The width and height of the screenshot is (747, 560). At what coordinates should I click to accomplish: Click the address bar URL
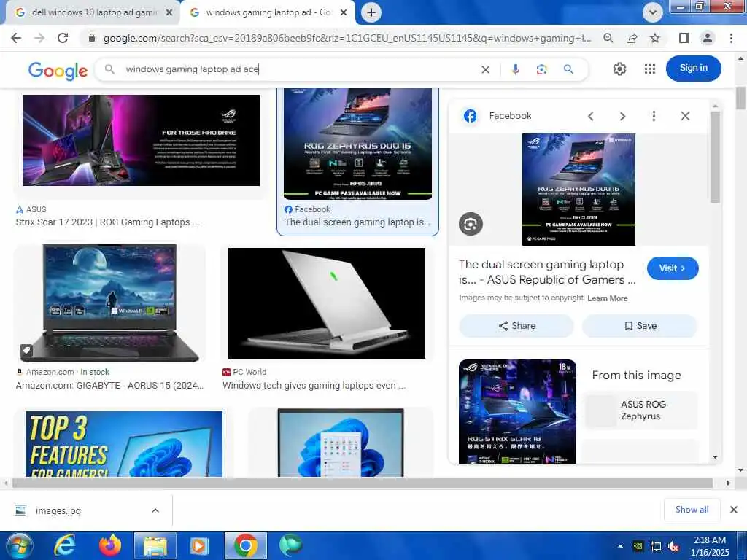[347, 38]
